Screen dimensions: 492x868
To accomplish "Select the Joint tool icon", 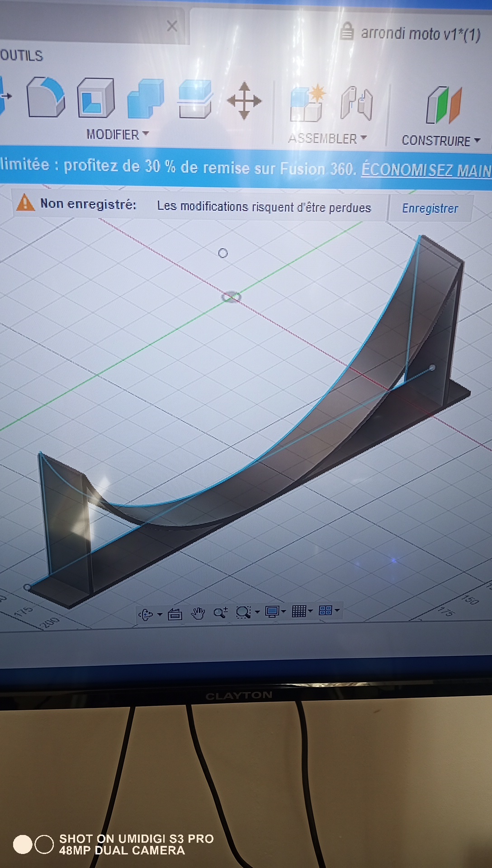I will tap(357, 104).
